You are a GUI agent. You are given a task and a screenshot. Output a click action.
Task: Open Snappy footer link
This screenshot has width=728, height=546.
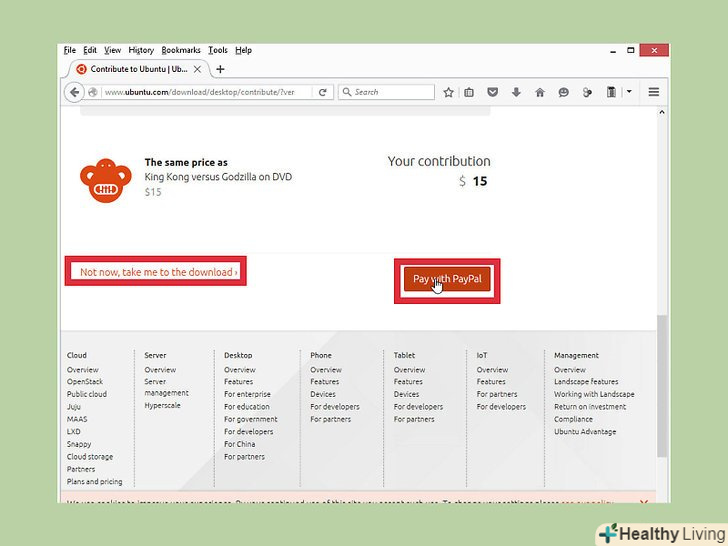pos(79,444)
